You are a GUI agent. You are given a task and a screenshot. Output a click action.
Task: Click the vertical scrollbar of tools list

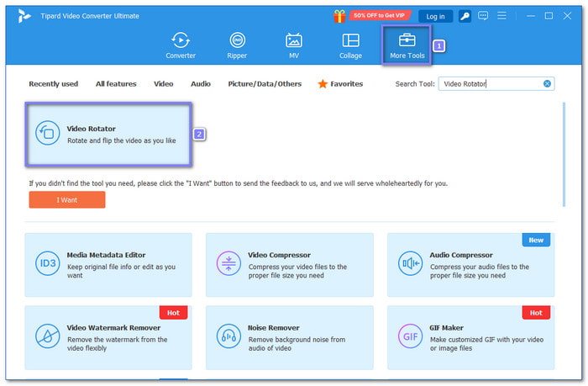click(x=564, y=155)
